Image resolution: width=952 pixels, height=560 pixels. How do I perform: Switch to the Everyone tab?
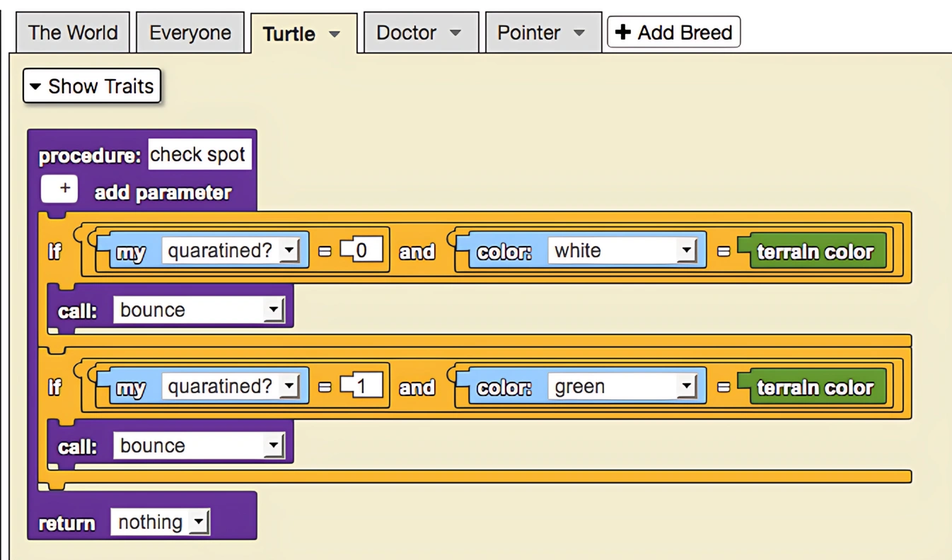pyautogui.click(x=190, y=32)
